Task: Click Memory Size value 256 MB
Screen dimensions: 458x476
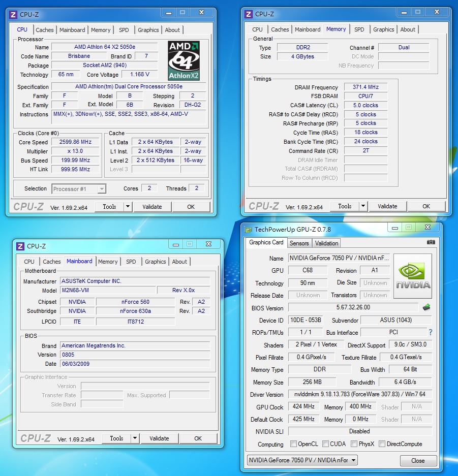Action: tap(312, 382)
